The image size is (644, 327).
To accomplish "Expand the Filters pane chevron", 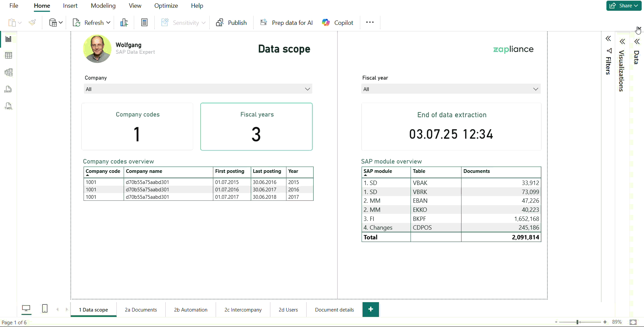I will coord(608,39).
